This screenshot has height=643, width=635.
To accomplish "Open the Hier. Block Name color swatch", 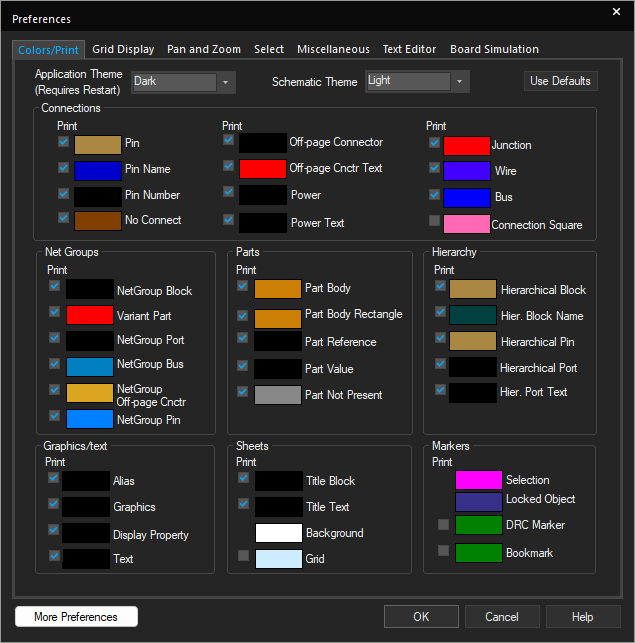I will point(472,316).
